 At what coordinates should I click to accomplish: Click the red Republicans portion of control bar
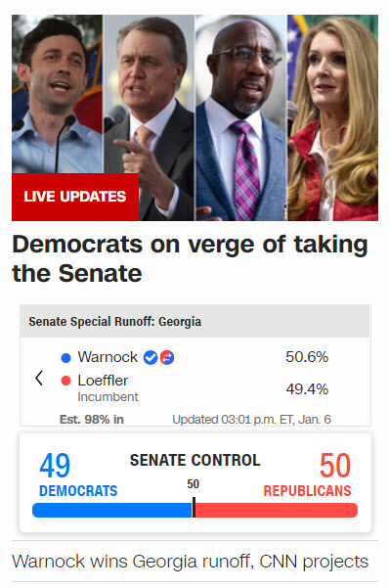[277, 511]
